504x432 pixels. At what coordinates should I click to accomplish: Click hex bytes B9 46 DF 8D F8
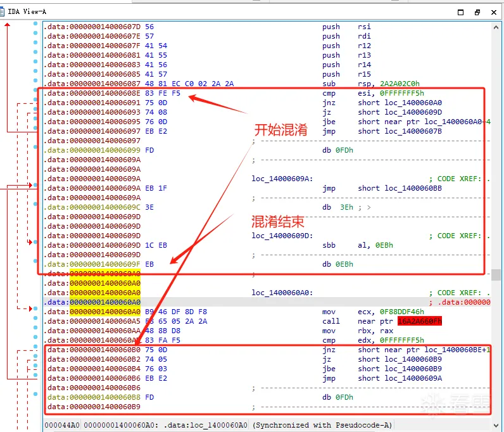pyautogui.click(x=176, y=312)
